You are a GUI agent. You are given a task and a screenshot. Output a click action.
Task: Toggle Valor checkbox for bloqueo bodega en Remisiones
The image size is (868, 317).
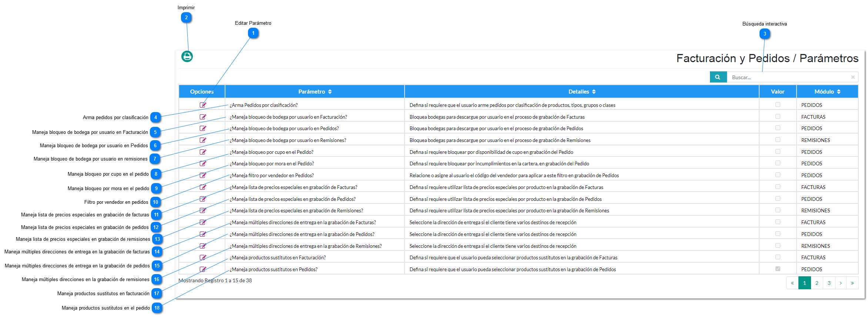click(x=778, y=140)
